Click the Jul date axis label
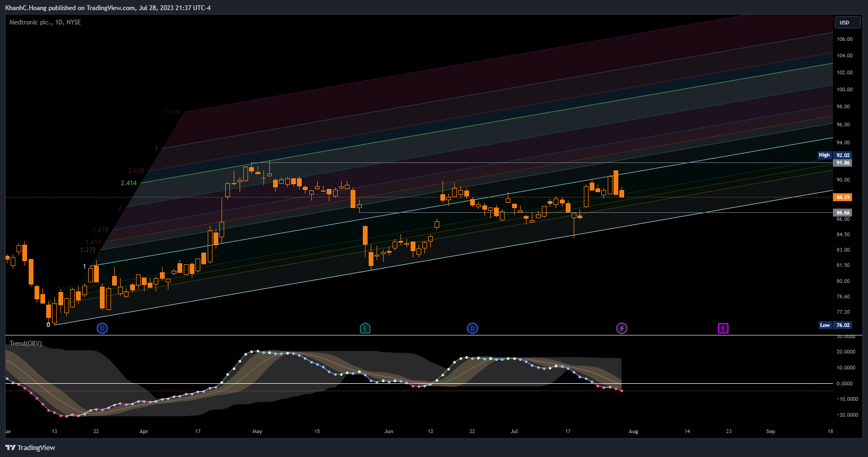868x457 pixels. click(514, 432)
